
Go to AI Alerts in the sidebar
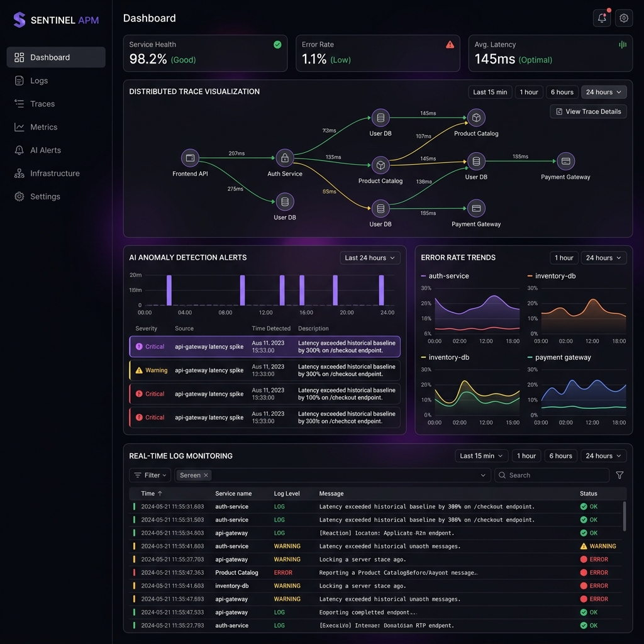[x=56, y=150]
